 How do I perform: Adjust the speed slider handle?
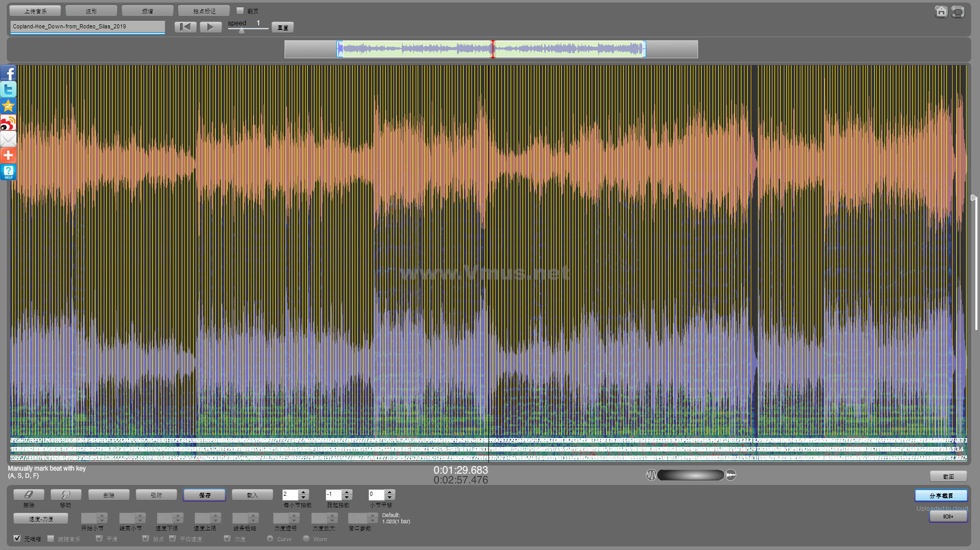point(242,30)
